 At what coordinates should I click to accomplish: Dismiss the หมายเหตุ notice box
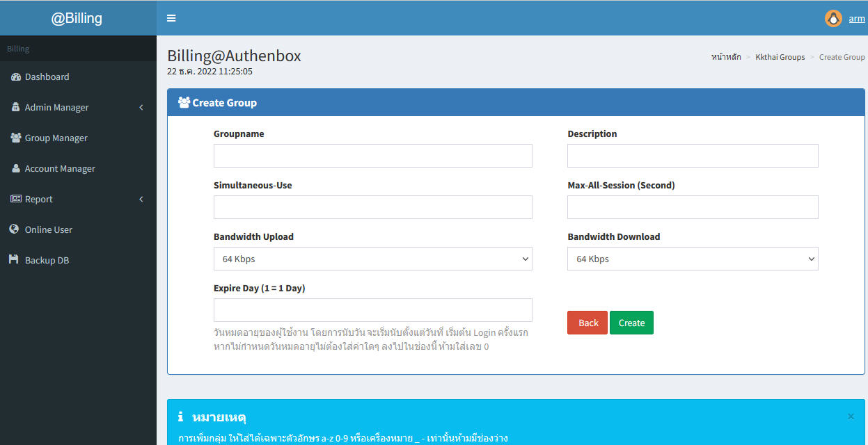pyautogui.click(x=851, y=416)
